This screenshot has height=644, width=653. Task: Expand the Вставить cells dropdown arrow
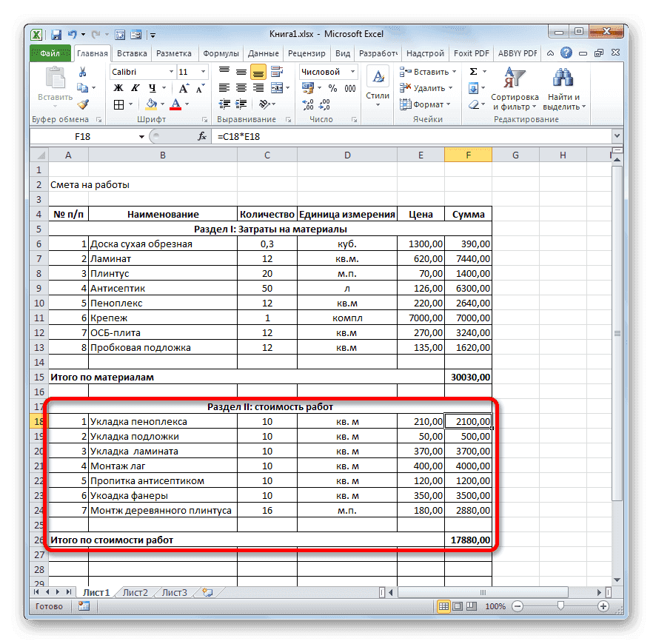click(x=454, y=72)
